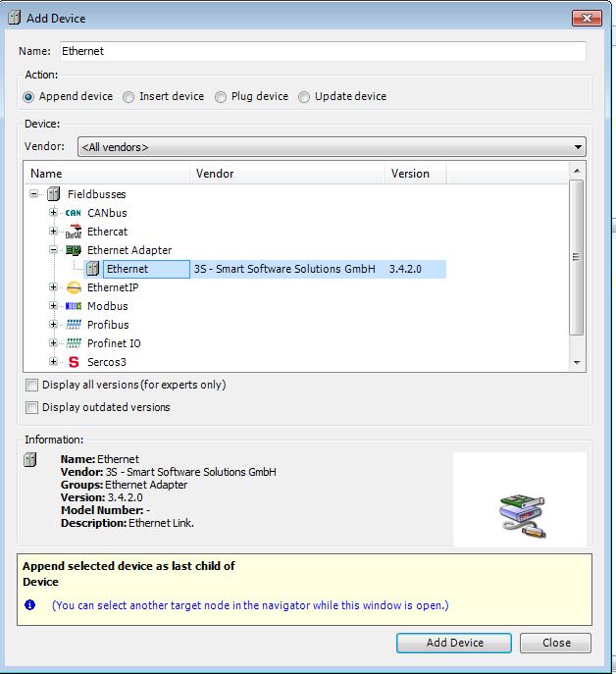Expand the Ethercat node

(53, 232)
